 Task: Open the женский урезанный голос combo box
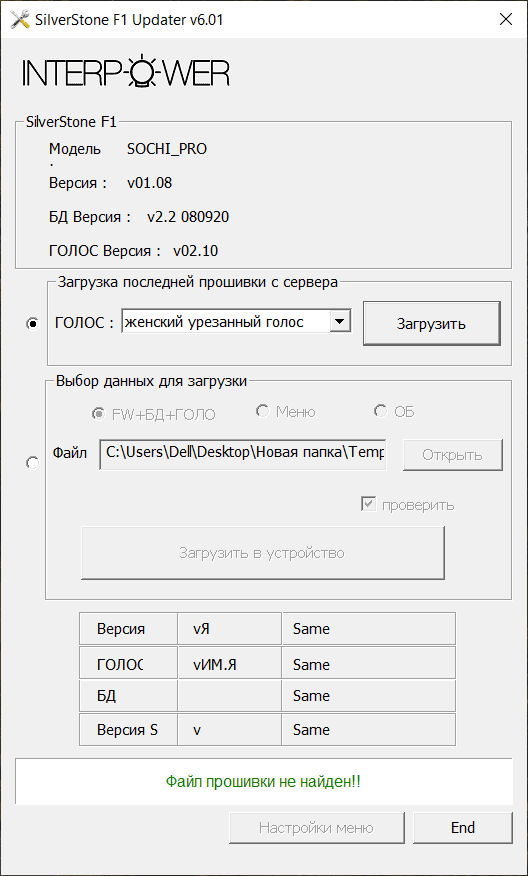tap(236, 322)
